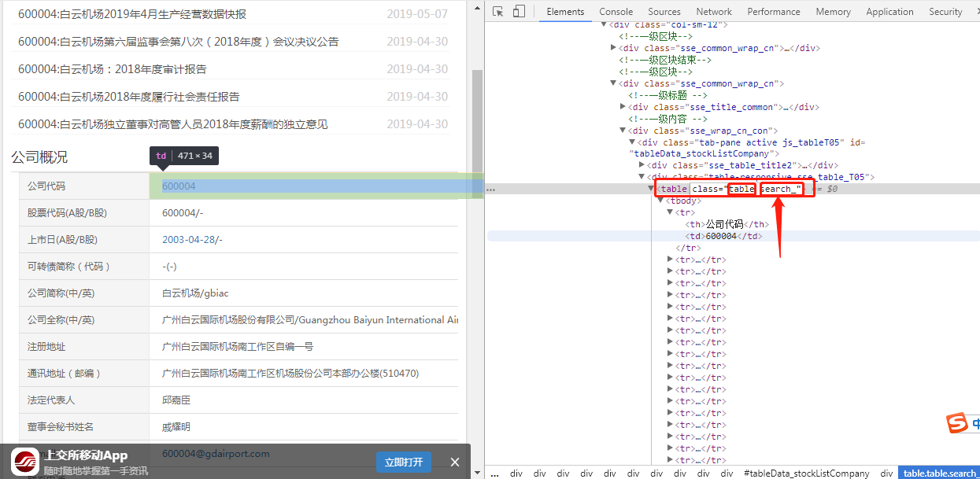Click the 白云机场/gbiac short name value
980x479 pixels.
coord(195,293)
